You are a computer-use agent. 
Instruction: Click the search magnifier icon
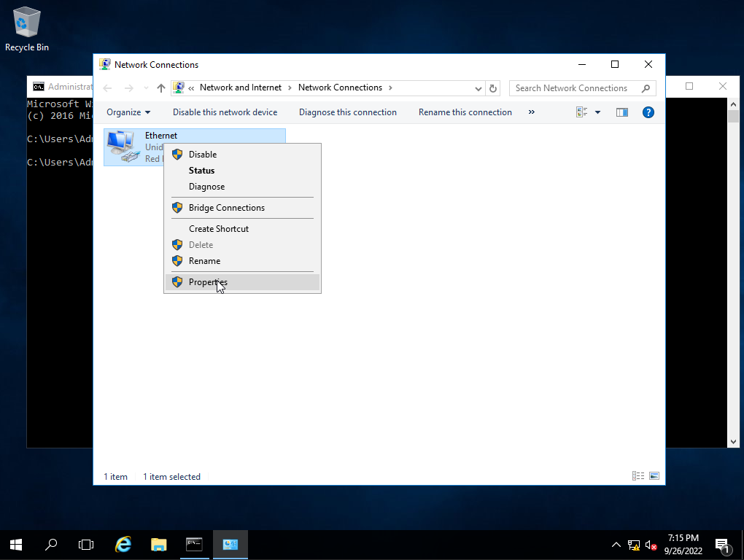pos(646,88)
